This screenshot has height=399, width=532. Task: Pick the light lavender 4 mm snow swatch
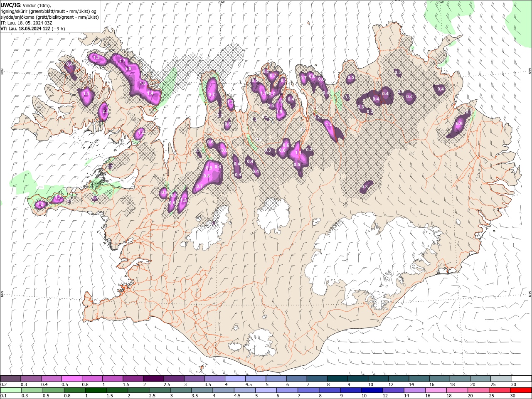point(235,379)
